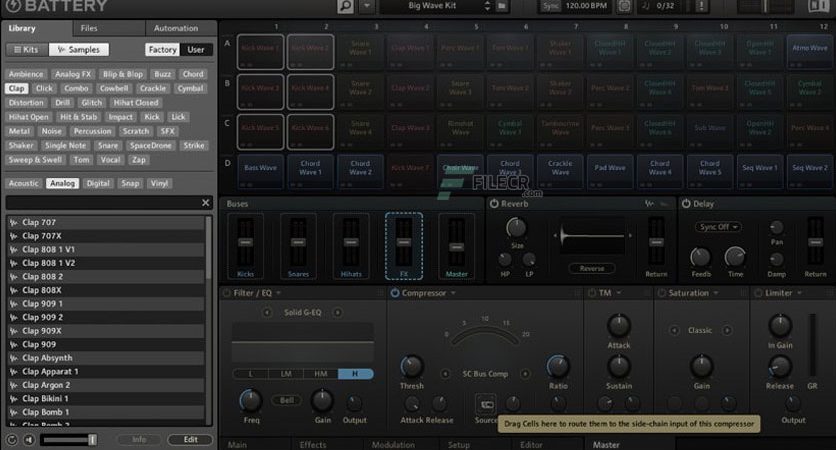Toggle the preview speaker icon
Screen dimensions: 836x450
29,440
